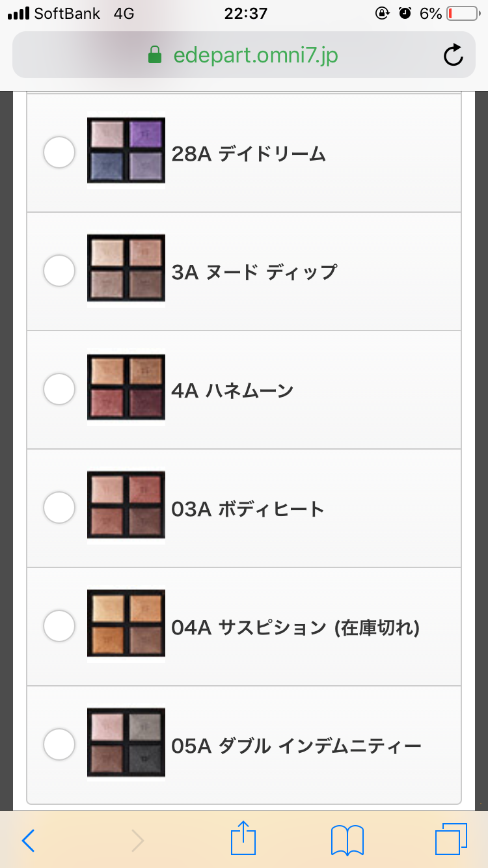Tap the 04A サスピション golden palette thumbnail
The image size is (488, 868).
126,623
